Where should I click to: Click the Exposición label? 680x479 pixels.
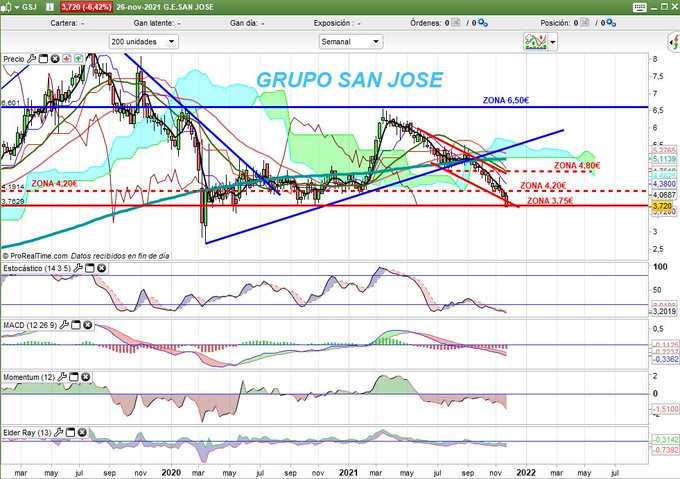(332, 23)
